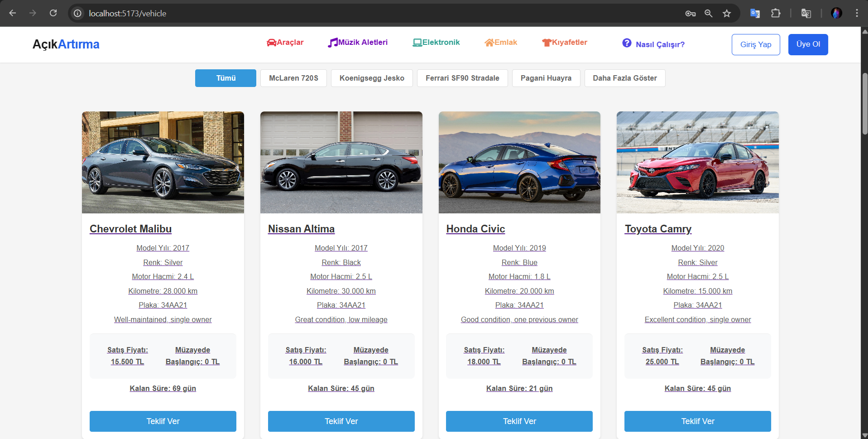Open the Nissan Altima title link
Viewport: 868px width, 439px height.
point(301,229)
